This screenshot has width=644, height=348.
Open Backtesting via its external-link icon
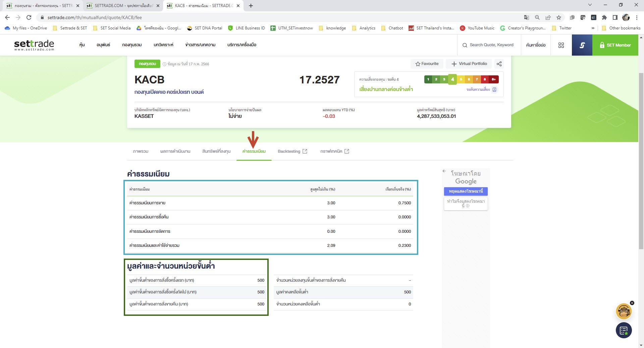tap(305, 151)
